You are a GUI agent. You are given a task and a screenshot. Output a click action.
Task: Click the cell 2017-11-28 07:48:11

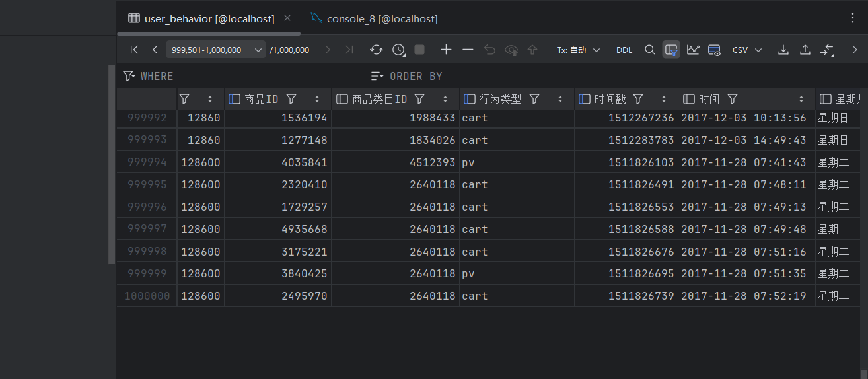pos(746,184)
